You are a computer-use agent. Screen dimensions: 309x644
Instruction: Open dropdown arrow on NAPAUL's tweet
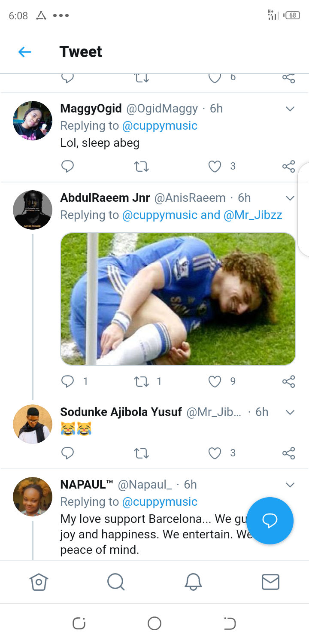[x=290, y=485]
